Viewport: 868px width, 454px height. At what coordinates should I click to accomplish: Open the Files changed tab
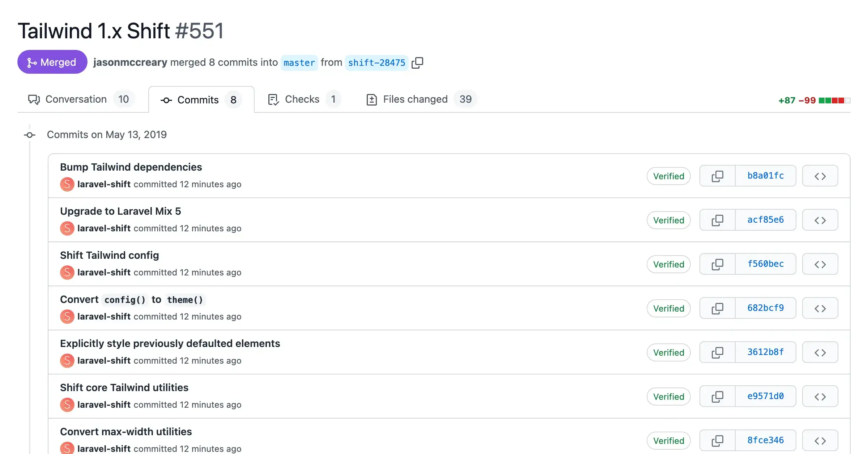click(415, 99)
